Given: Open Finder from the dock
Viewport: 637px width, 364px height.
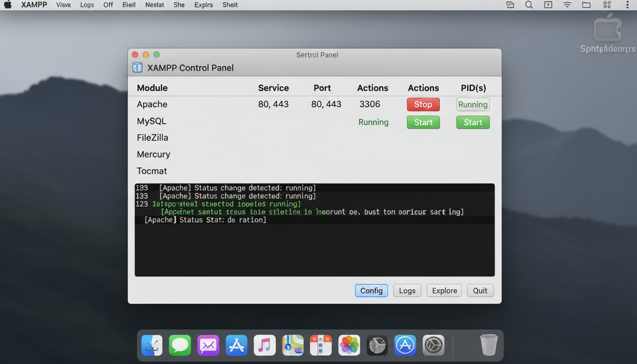Looking at the screenshot, I should coord(152,345).
